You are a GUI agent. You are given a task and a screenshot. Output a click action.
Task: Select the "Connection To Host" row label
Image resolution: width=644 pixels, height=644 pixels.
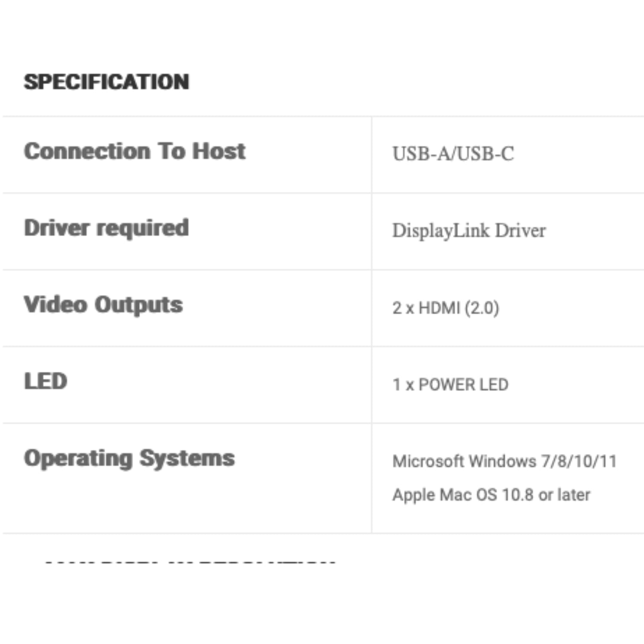coord(134,151)
